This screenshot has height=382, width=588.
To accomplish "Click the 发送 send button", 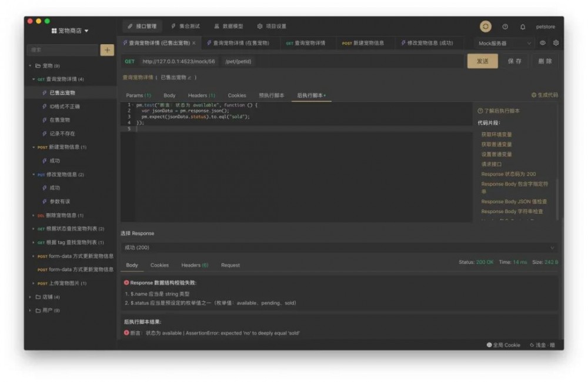I will click(x=482, y=61).
